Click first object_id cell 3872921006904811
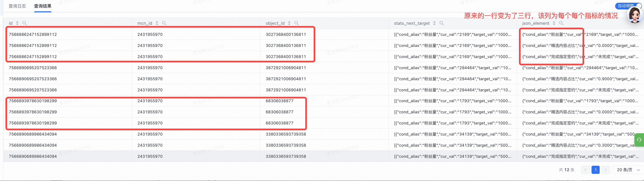This screenshot has width=644, height=181. point(286,68)
